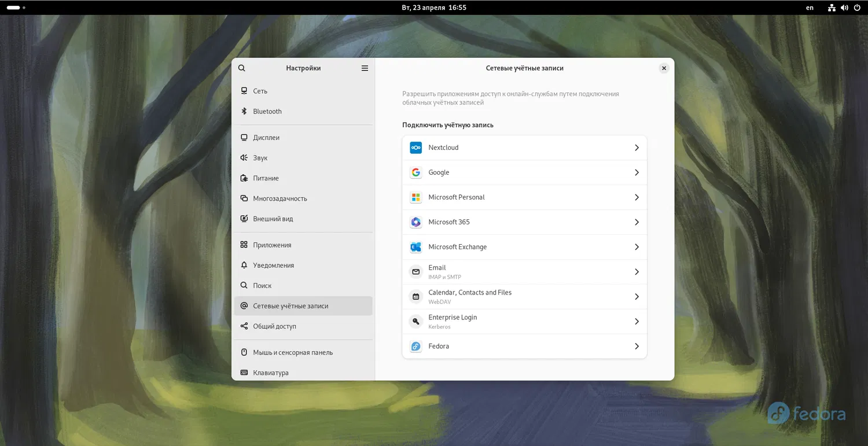The width and height of the screenshot is (868, 446).
Task: Click the wired network icon in top bar
Action: click(832, 8)
